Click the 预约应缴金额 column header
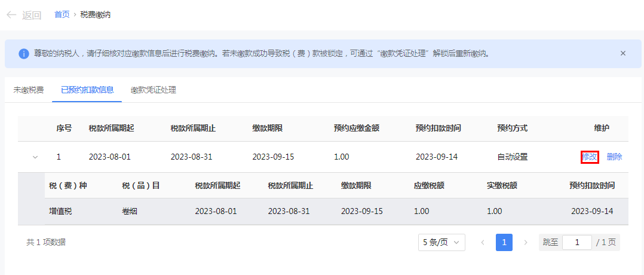The height and width of the screenshot is (275, 644). (357, 129)
